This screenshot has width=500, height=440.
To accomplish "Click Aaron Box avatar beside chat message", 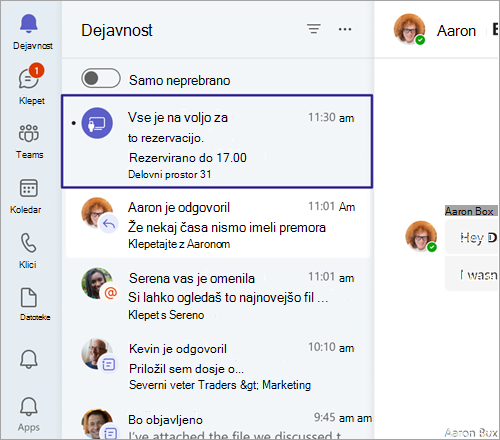I will tap(421, 236).
